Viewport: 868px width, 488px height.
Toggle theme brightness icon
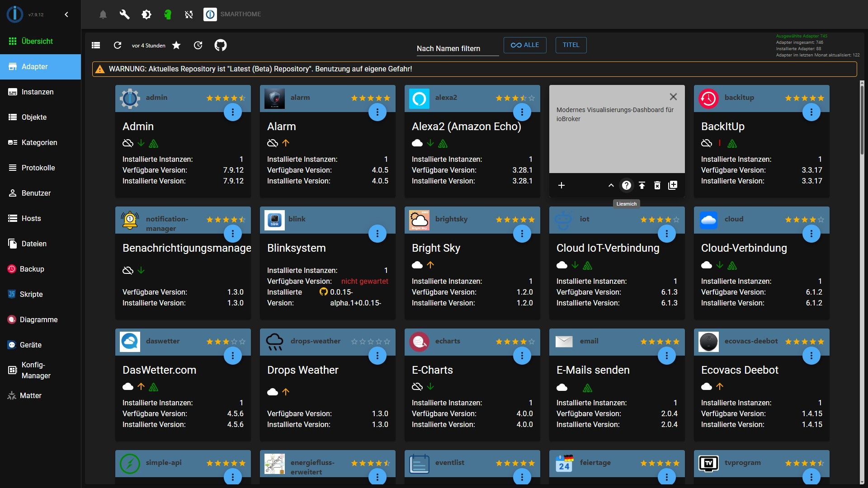(x=146, y=14)
